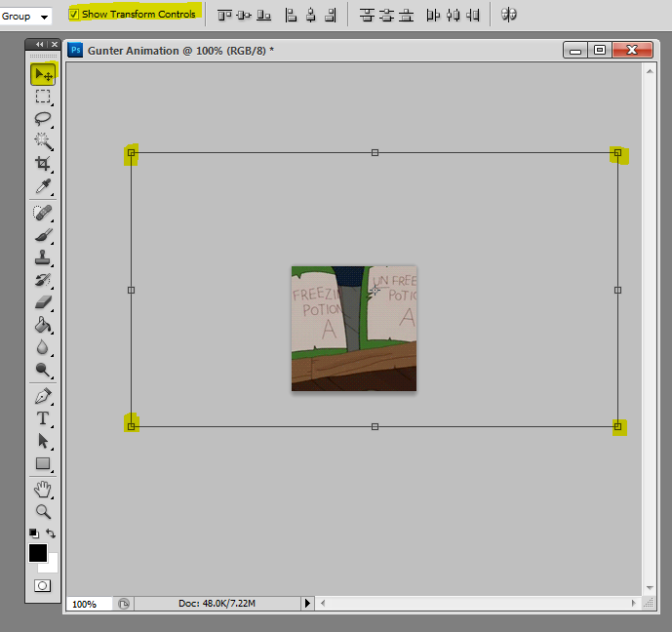Swap foreground and background colors
The width and height of the screenshot is (672, 632).
click(x=51, y=533)
